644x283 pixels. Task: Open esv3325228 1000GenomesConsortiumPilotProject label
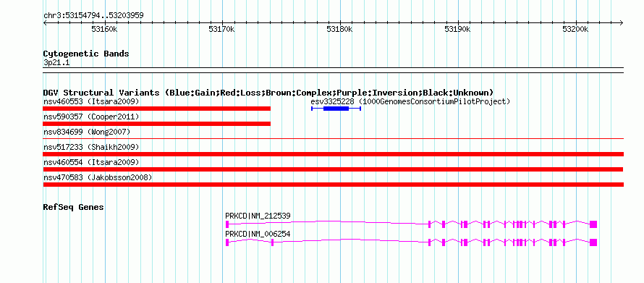point(410,101)
